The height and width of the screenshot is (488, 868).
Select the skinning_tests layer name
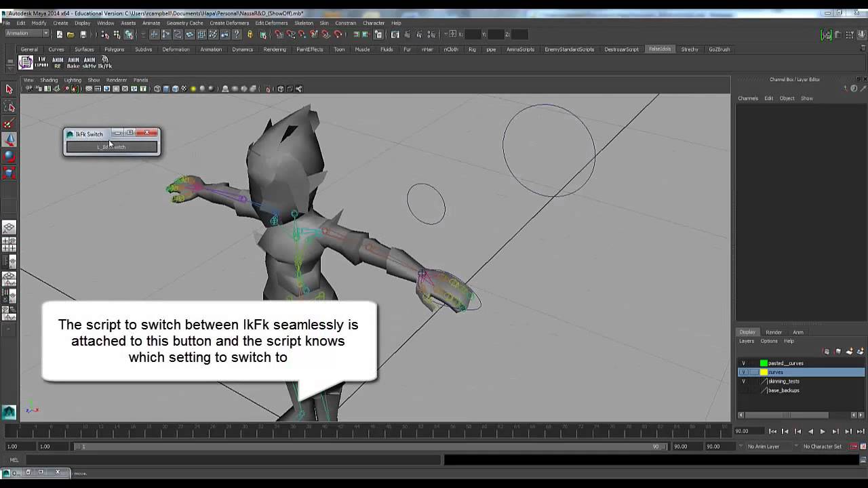click(x=784, y=381)
